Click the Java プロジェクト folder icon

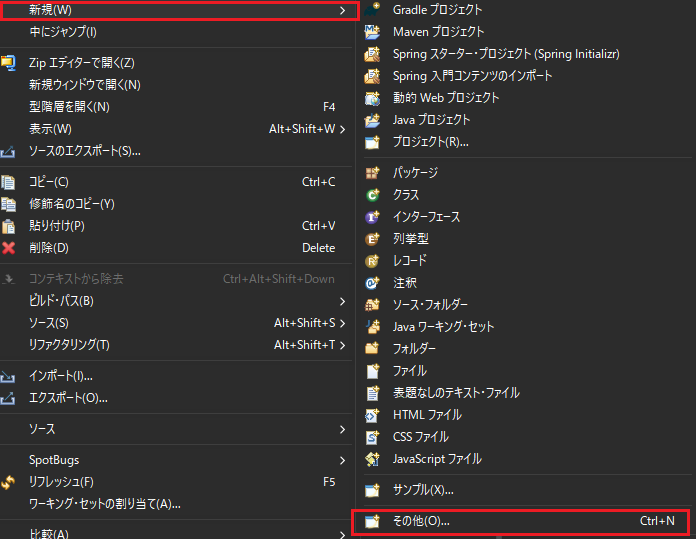click(372, 120)
